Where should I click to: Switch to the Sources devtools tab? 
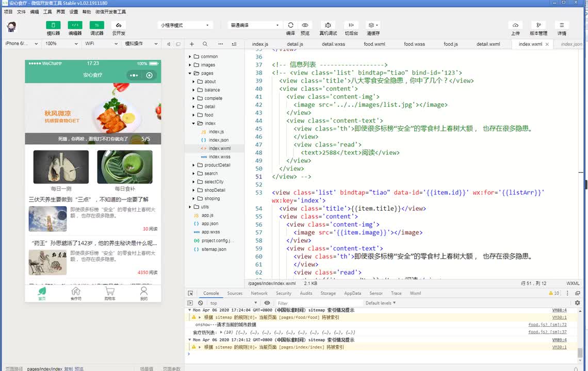tap(235, 293)
